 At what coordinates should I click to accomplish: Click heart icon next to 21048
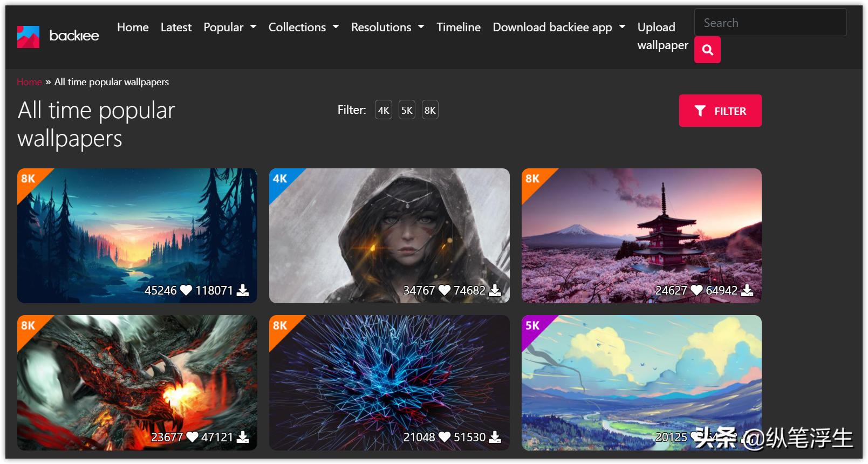[x=445, y=437]
